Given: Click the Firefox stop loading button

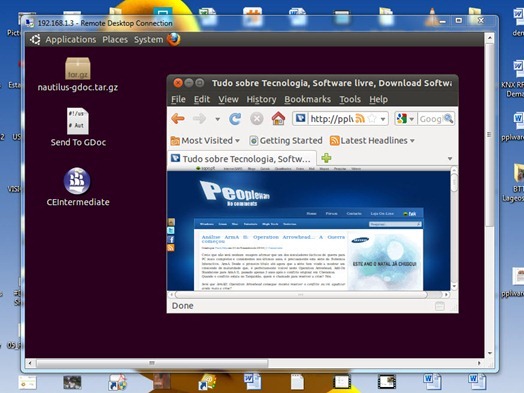Looking at the screenshot, I should 257,119.
